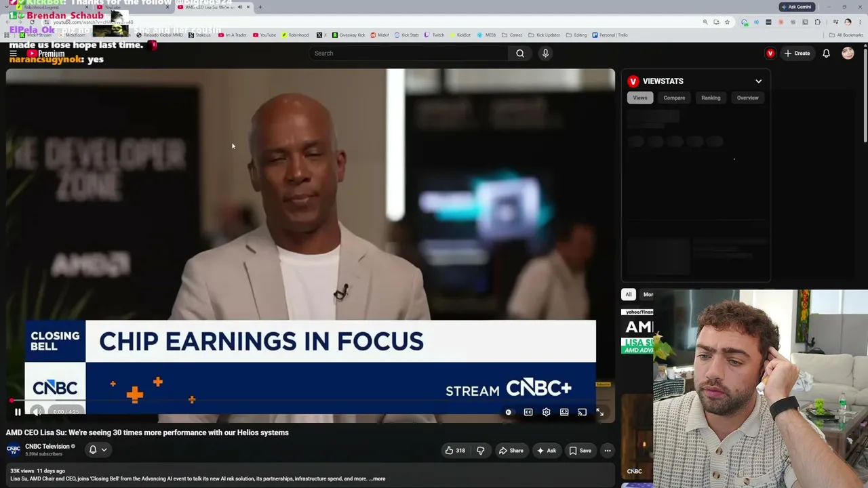This screenshot has width=868, height=488.
Task: Open the All Bookmarks folder
Action: (x=846, y=35)
